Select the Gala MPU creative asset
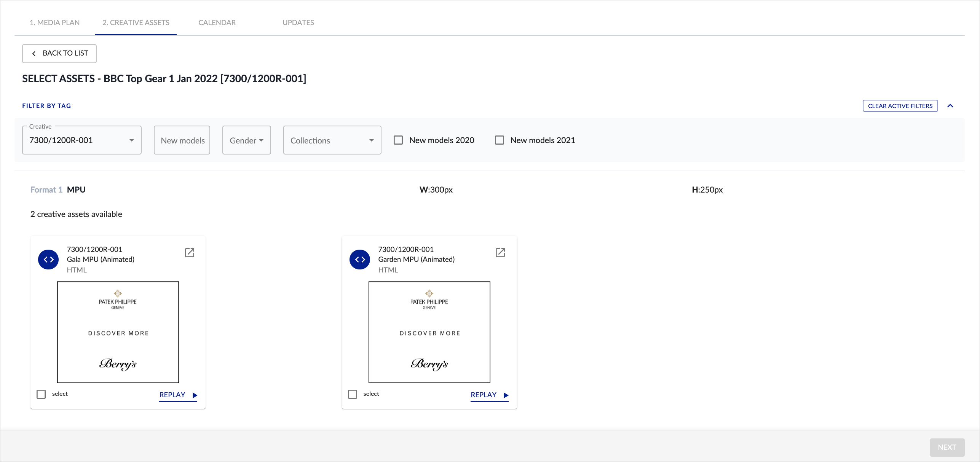Image resolution: width=980 pixels, height=462 pixels. (41, 394)
